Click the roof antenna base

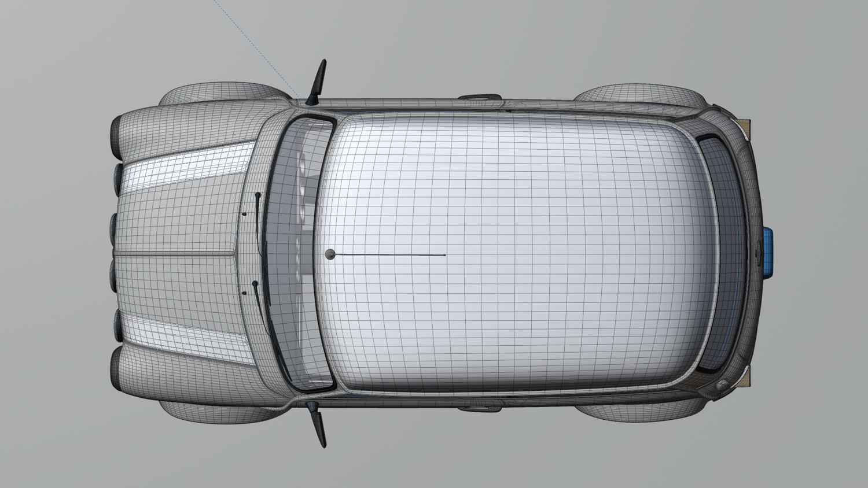[330, 254]
